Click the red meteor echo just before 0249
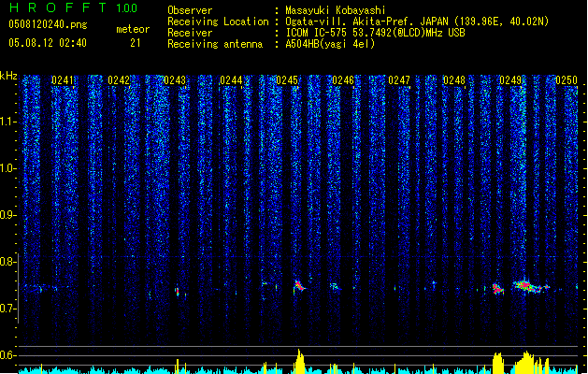The height and width of the screenshot is (374, 588). click(x=498, y=289)
